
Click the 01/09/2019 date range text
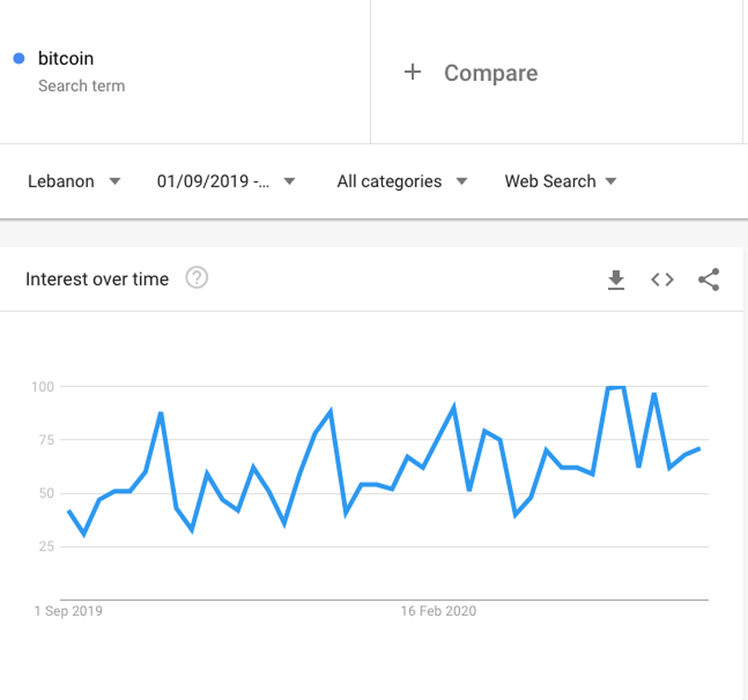click(x=213, y=182)
